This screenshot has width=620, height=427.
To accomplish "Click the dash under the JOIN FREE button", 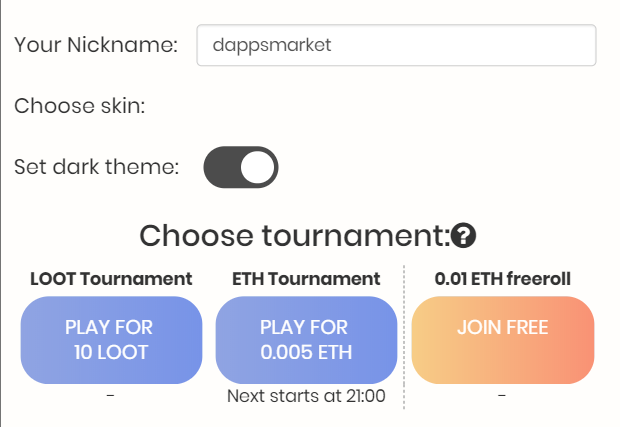I will [x=502, y=395].
